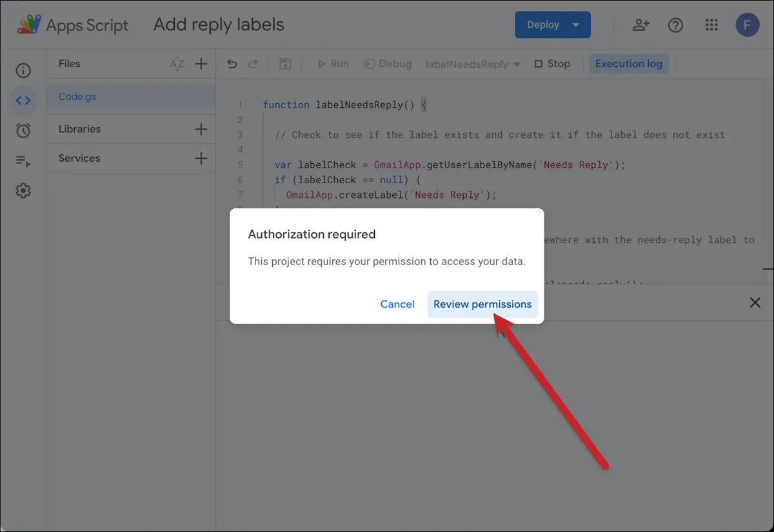
Task: Open the Help question mark icon
Action: (675, 25)
